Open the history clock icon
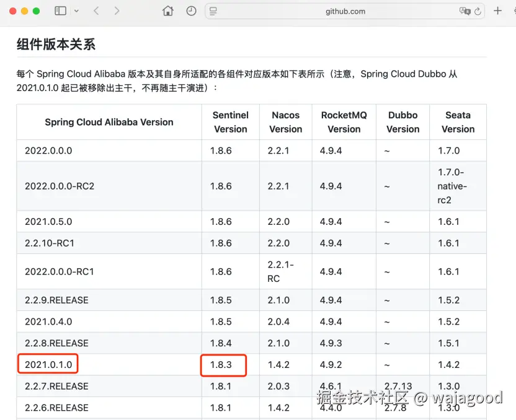This screenshot has height=420, width=516. pyautogui.click(x=191, y=11)
